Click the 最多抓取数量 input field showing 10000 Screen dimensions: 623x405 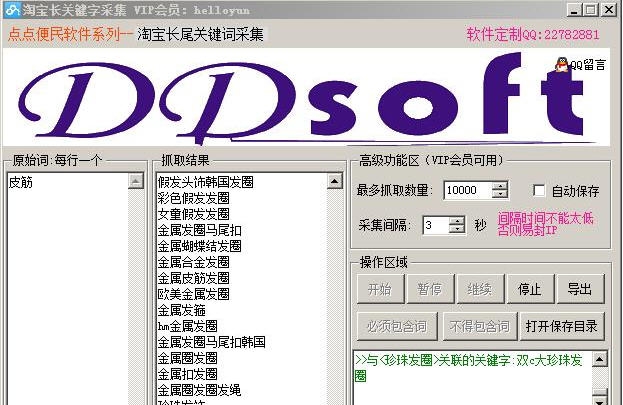(x=468, y=190)
